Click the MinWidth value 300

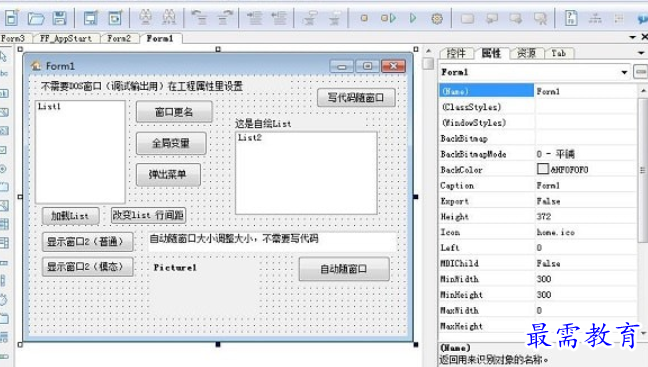(x=544, y=279)
